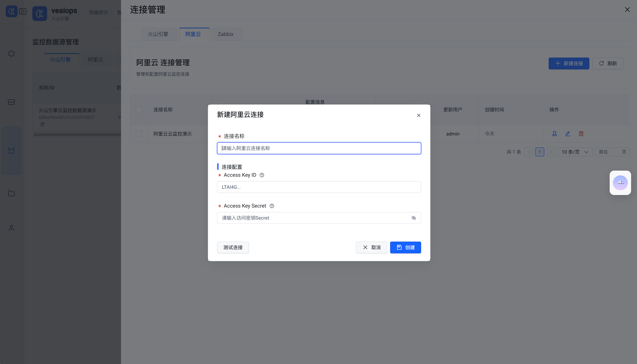The height and width of the screenshot is (364, 637).
Task: Open the 10 条/页 page size dropdown
Action: pos(575,152)
